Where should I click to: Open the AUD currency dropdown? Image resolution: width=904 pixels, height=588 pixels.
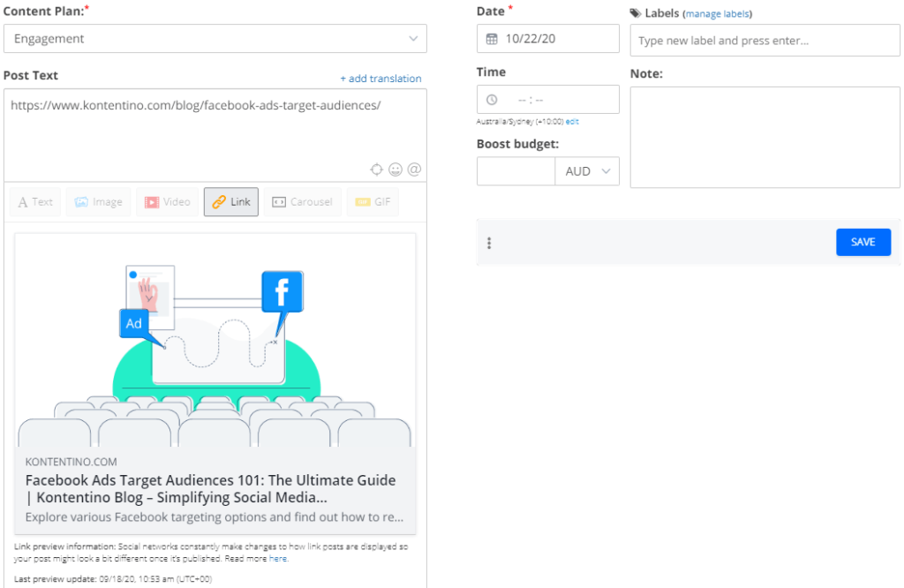(587, 171)
